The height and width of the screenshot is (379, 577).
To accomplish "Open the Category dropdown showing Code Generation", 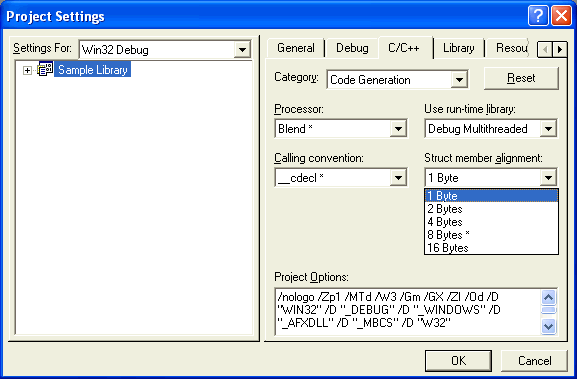I will [459, 79].
